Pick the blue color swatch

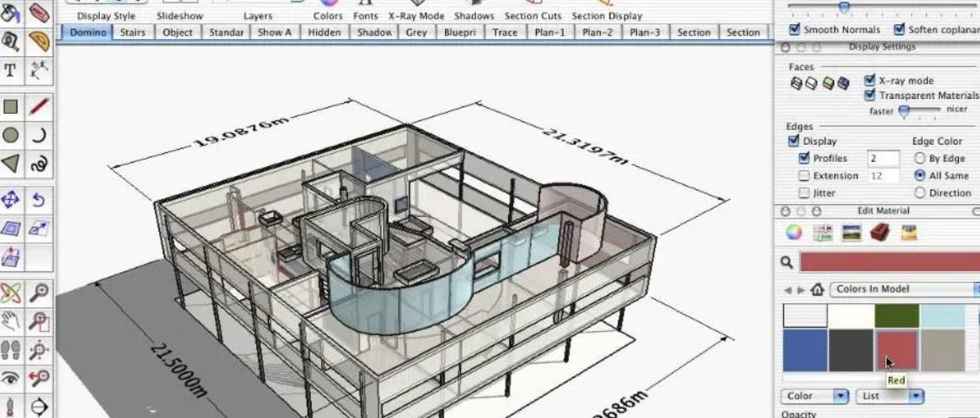[x=805, y=349]
